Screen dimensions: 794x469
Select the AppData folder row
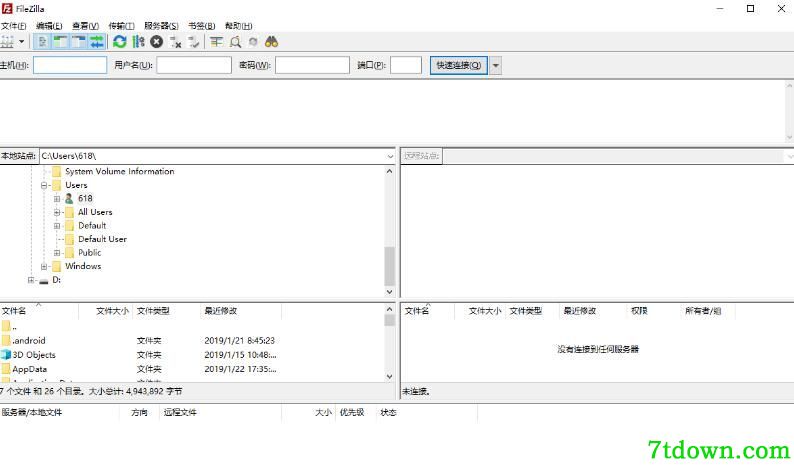[x=192, y=369]
